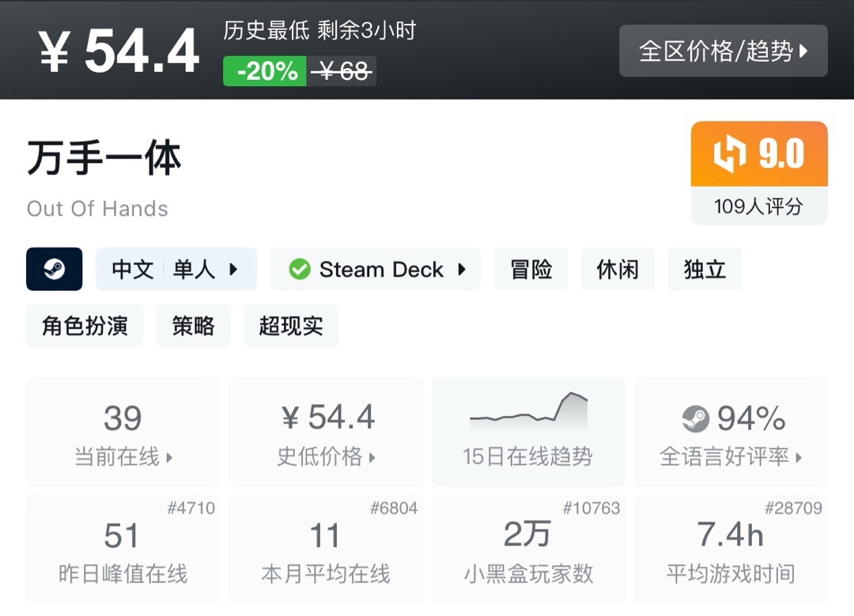Expand the Steam Deck compatibility arrow
This screenshot has height=616, width=854.
[x=462, y=270]
